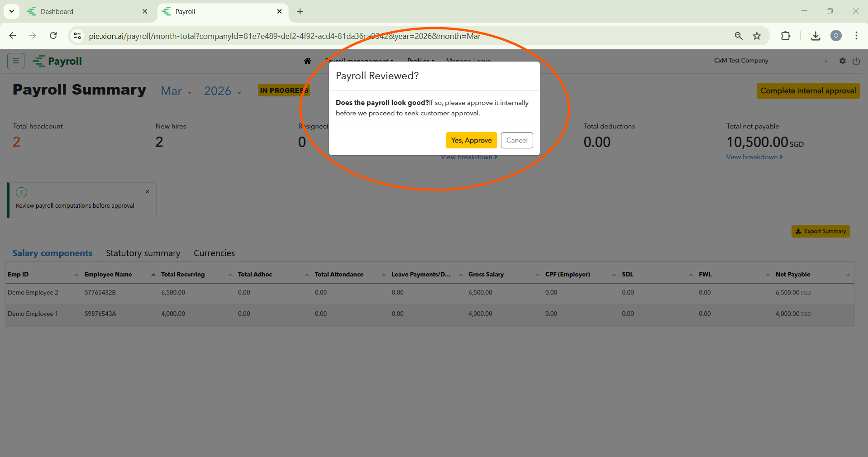Viewport: 868px width, 457px height.
Task: Expand the Mar month dropdown
Action: [176, 91]
